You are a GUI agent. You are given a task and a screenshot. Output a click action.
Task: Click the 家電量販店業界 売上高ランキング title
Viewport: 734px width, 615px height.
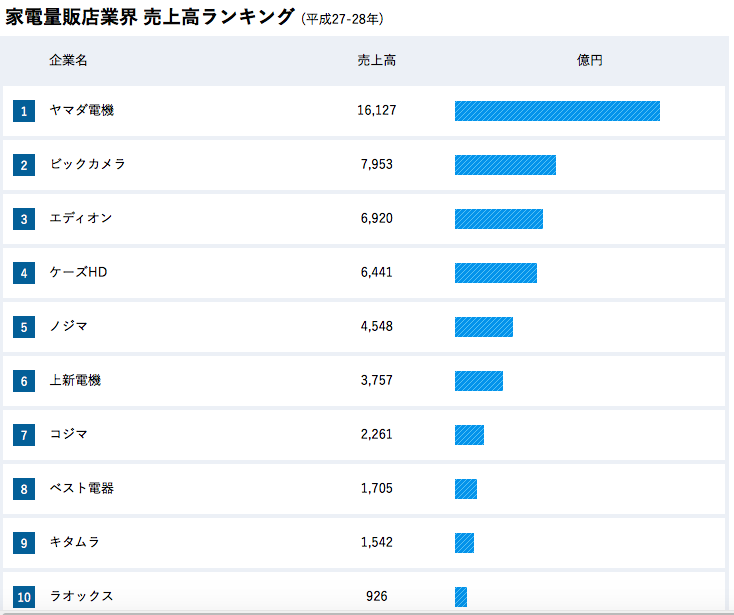pyautogui.click(x=150, y=17)
